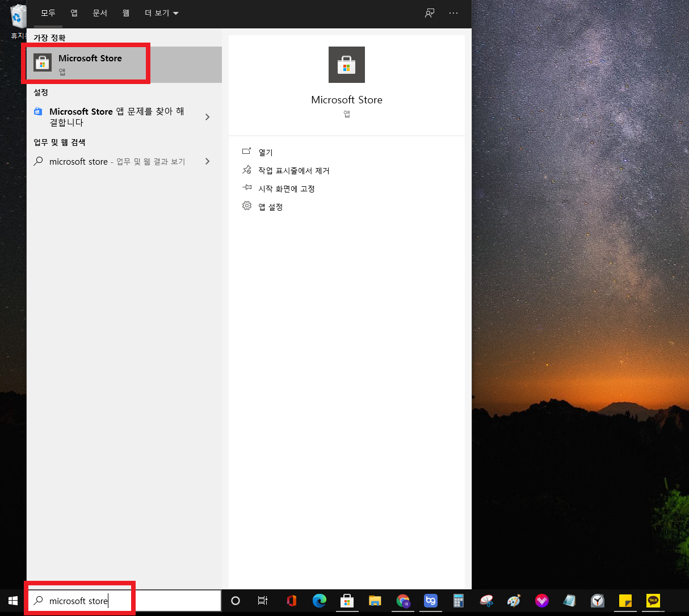Open Sticky Notes from the taskbar

(625, 601)
